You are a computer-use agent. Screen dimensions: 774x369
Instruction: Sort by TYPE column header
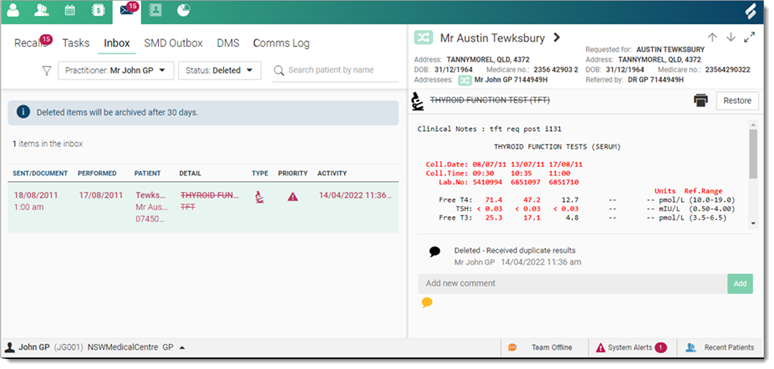click(260, 174)
